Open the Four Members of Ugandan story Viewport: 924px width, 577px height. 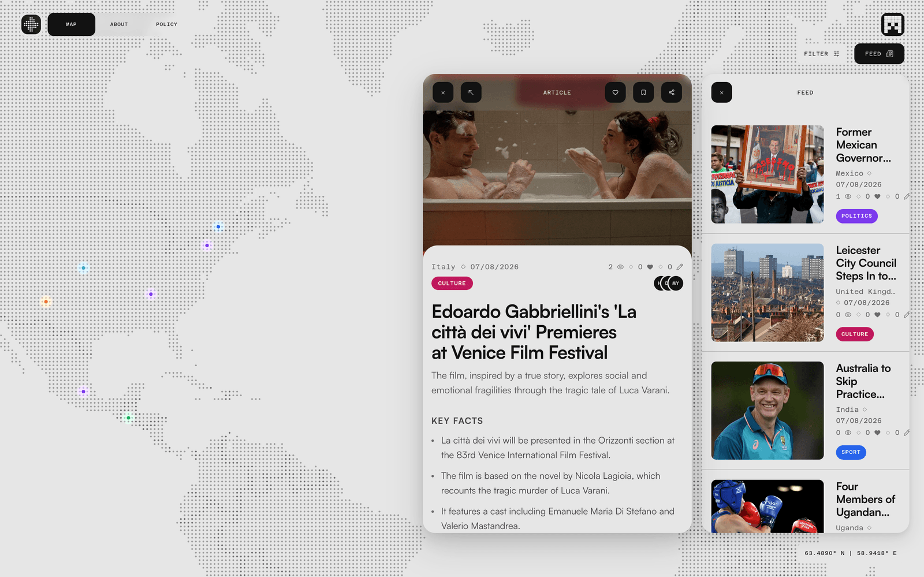865,500
